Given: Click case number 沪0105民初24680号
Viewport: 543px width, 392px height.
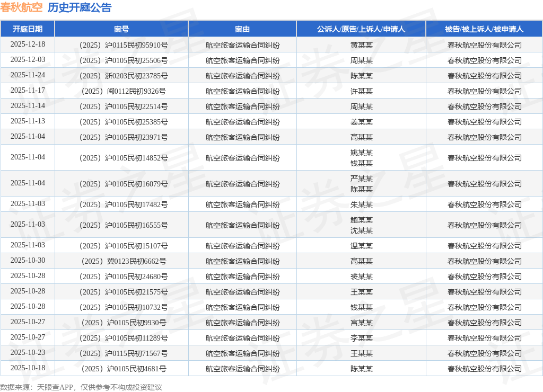Looking at the screenshot, I should (124, 277).
